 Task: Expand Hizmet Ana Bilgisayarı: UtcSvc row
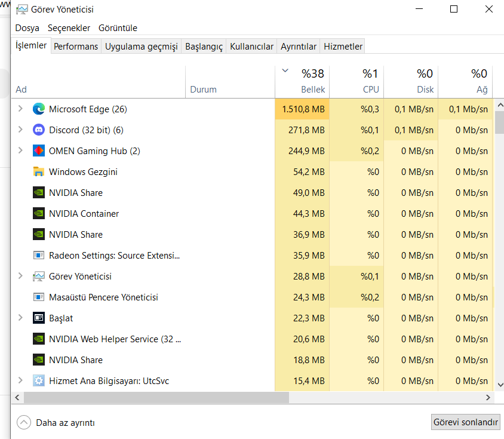click(20, 380)
